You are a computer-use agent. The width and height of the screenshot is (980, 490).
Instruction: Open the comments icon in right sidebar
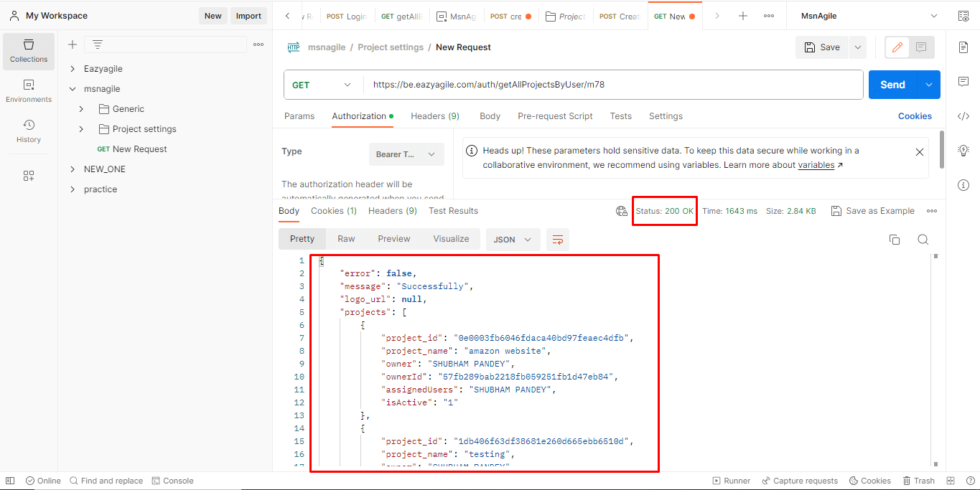963,82
